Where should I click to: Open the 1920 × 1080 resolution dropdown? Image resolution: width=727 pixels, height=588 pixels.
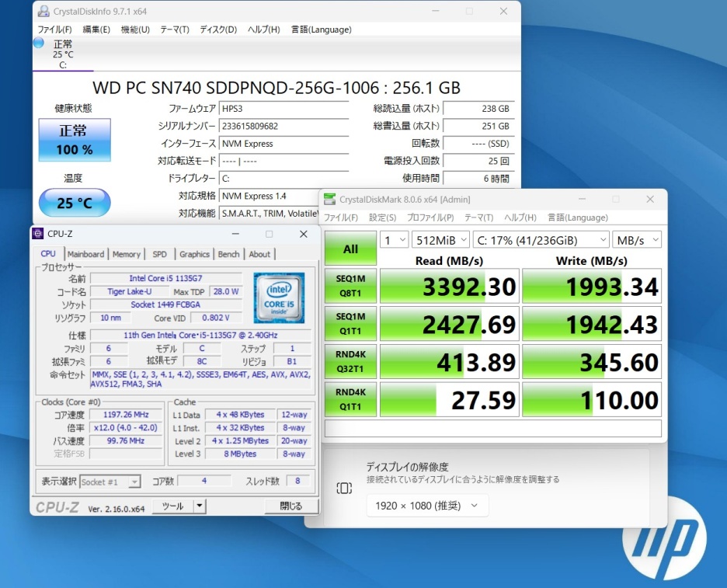point(427,506)
